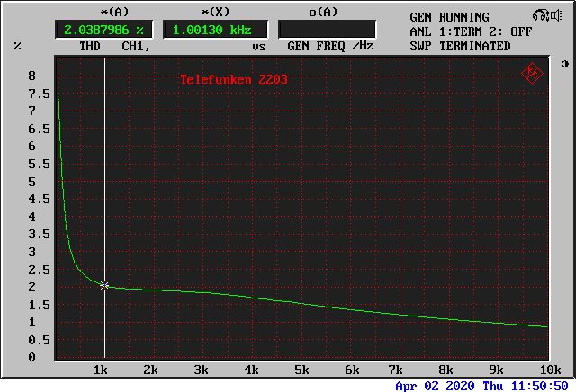This screenshot has height=392, width=576.
Task: Click the empty o(A) cursor value field
Action: tap(326, 30)
